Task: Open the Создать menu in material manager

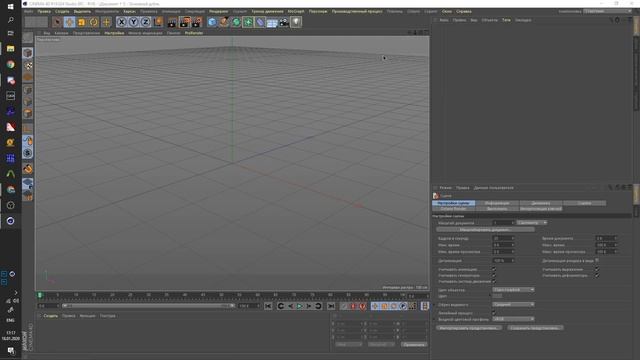Action: pyautogui.click(x=51, y=316)
